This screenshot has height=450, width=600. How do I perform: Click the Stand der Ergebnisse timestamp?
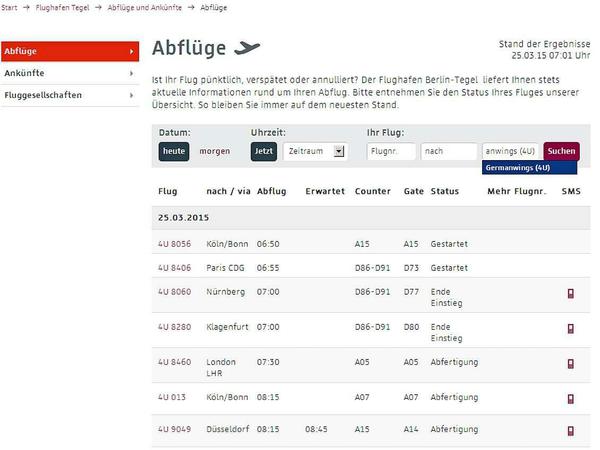[x=545, y=50]
